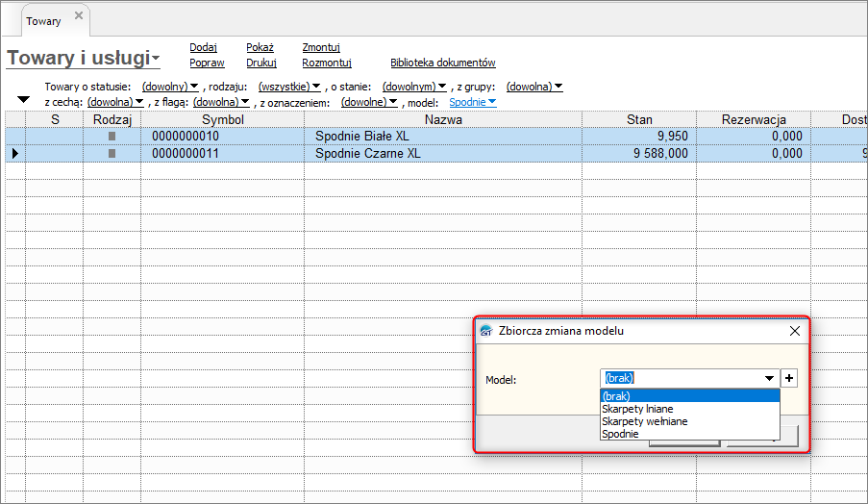The height and width of the screenshot is (504, 868).
Task: Select the Spodnie Białe XL row
Action: coord(436,137)
